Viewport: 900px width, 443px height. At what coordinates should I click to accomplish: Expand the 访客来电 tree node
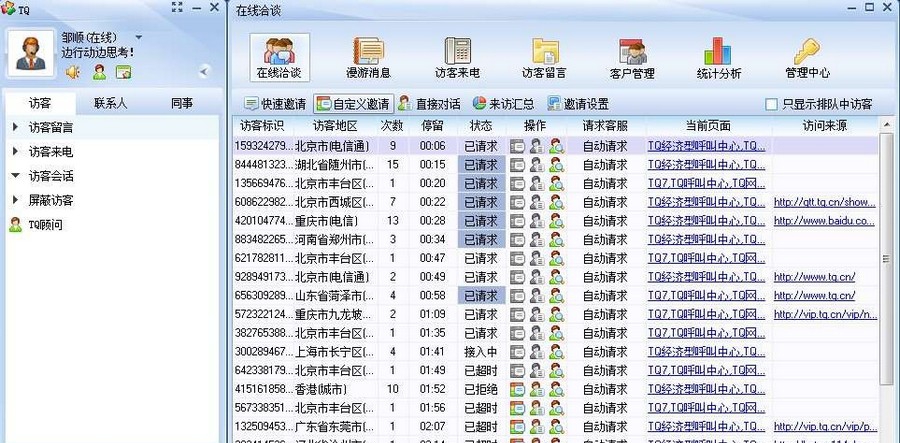[x=15, y=151]
